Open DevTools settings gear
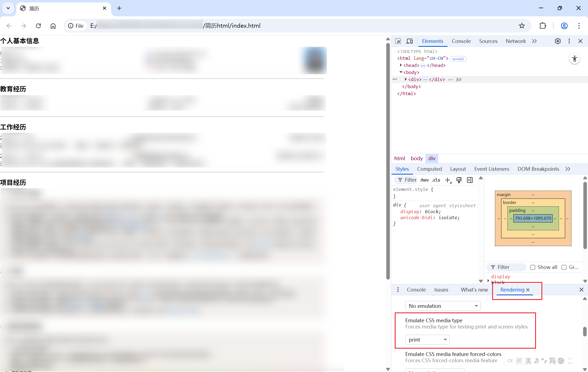 point(558,41)
